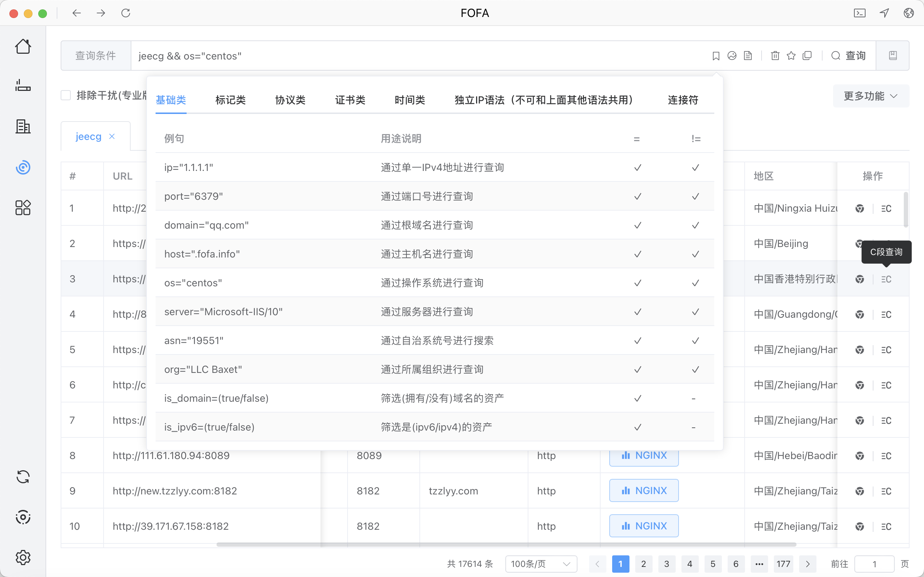Click the C段查询 icon for row 3
This screenshot has width=924, height=577.
(x=886, y=279)
